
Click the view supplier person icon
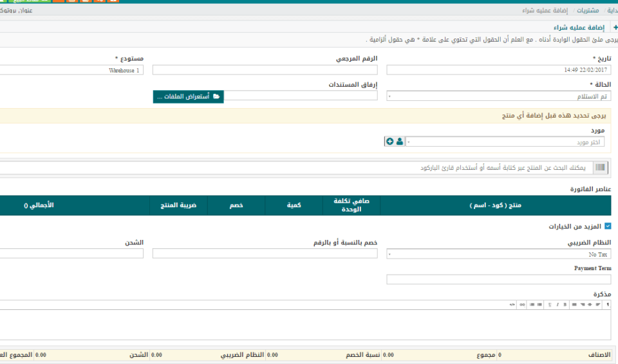400,141
